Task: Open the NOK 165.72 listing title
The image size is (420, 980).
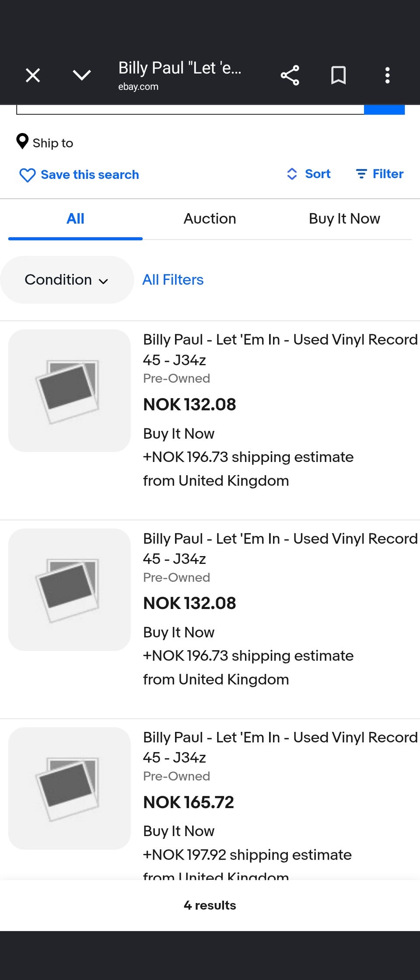Action: (280, 747)
